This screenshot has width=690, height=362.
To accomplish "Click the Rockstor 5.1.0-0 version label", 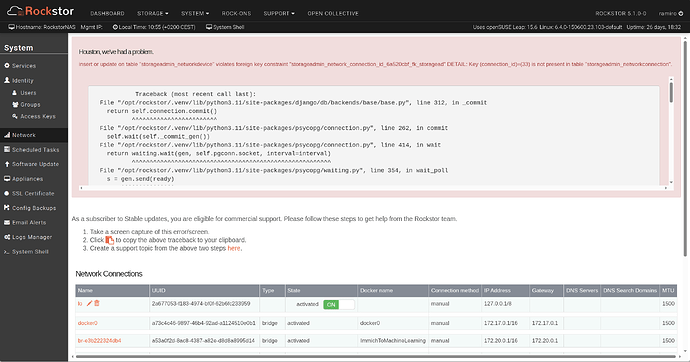I will coord(620,14).
